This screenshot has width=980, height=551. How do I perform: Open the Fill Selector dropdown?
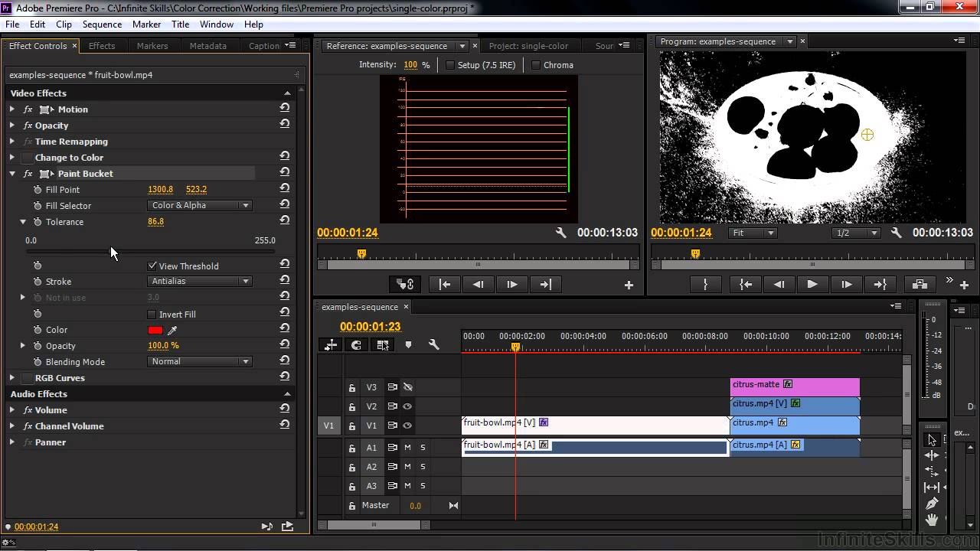[x=199, y=205]
